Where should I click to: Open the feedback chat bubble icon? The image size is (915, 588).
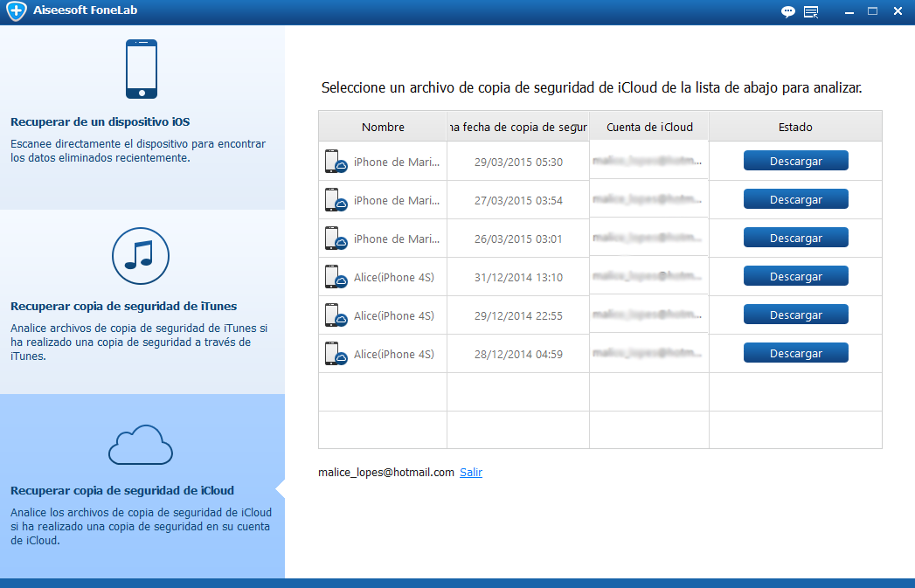coord(787,11)
